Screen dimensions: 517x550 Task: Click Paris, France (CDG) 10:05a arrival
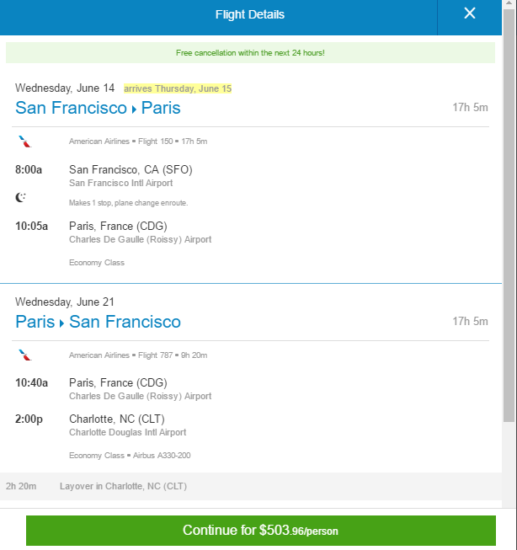[118, 226]
